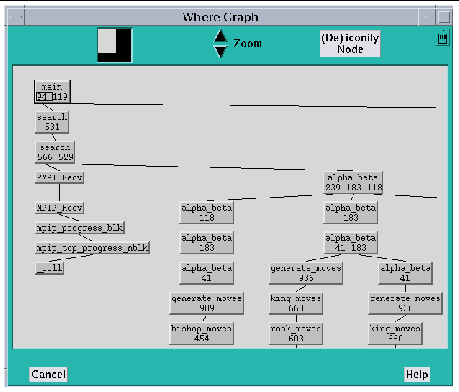
Task: Select the generate_moves 935 node
Action: pyautogui.click(x=306, y=273)
